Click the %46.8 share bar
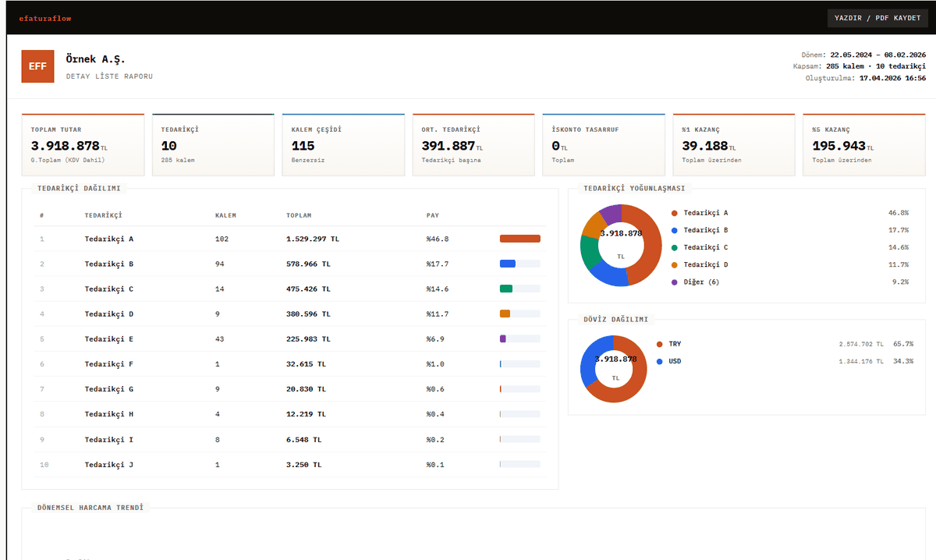The width and height of the screenshot is (936, 560). 520,239
